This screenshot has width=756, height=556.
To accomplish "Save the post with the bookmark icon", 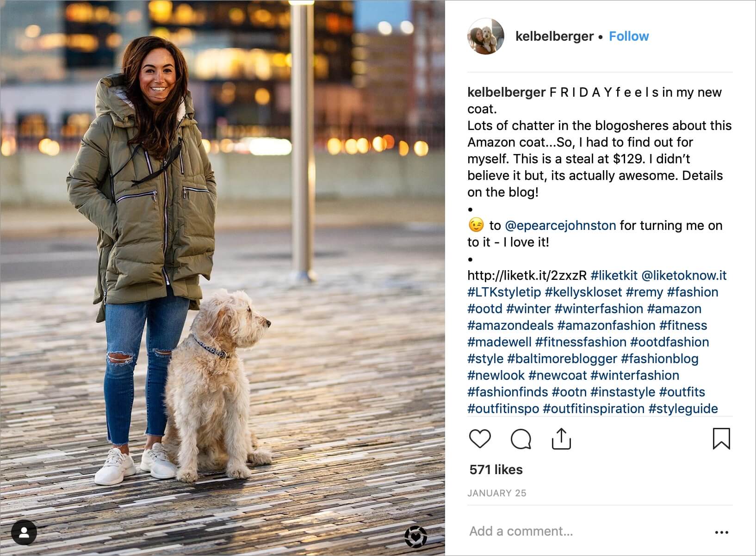I will point(721,439).
